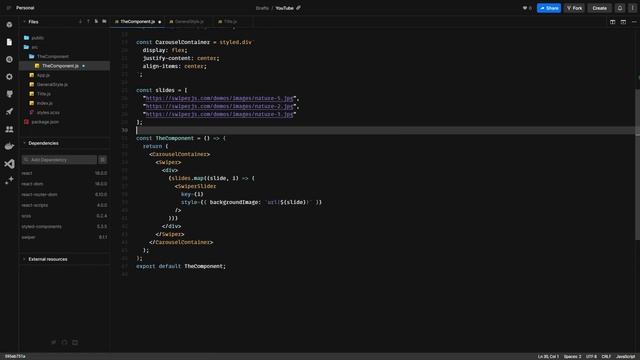This screenshot has height=360, width=640.
Task: Open the Files explorer sidebar icon
Action: tap(9, 42)
